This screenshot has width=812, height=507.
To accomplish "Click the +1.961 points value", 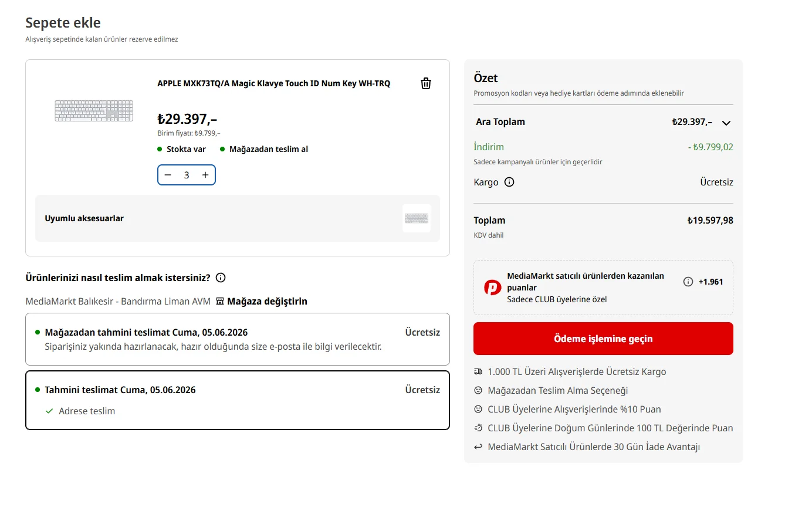I will 710,282.
